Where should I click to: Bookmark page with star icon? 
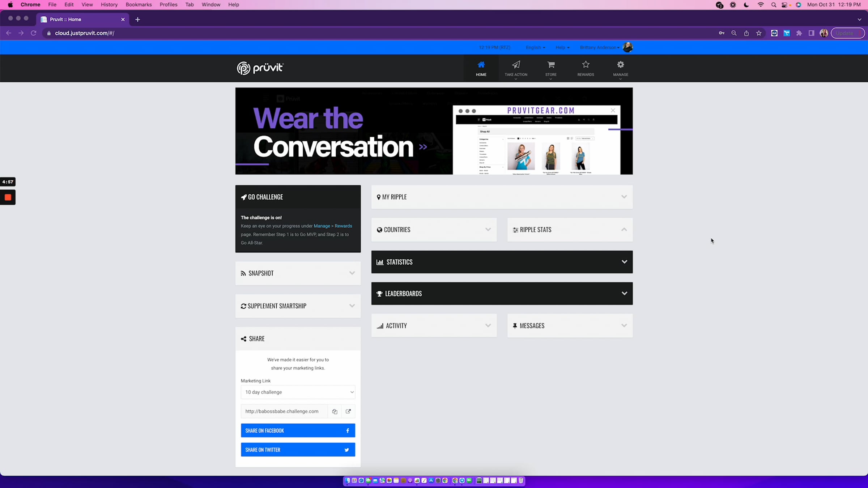pos(759,33)
